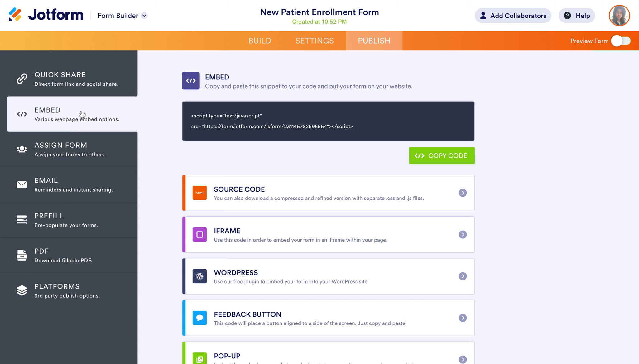Toggle the Preview Form switch
Screen dimensions: 639x364
tap(621, 41)
